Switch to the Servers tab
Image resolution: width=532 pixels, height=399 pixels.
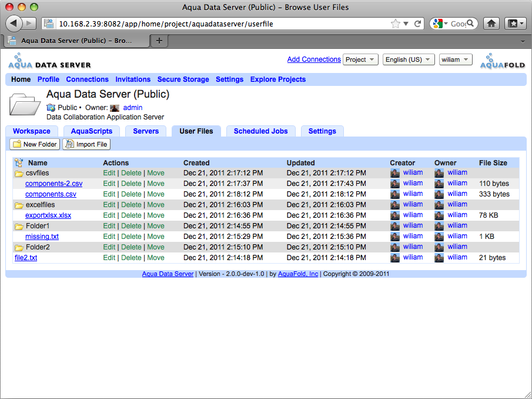tap(146, 131)
